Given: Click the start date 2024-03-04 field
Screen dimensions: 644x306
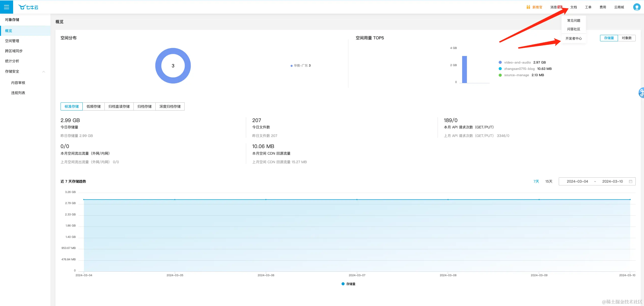Looking at the screenshot, I should click(x=577, y=181).
